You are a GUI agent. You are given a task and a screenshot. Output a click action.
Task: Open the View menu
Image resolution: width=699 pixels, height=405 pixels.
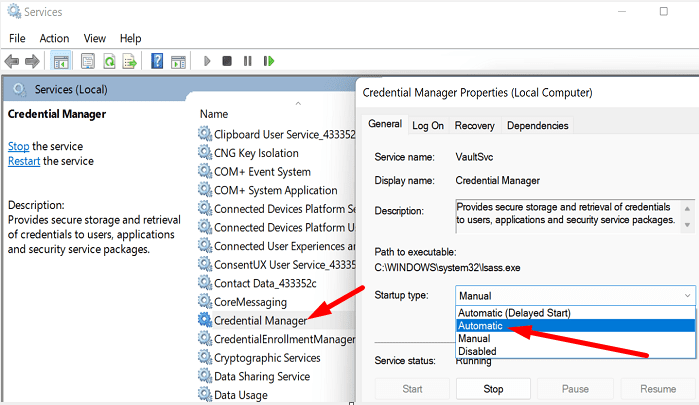pyautogui.click(x=95, y=38)
